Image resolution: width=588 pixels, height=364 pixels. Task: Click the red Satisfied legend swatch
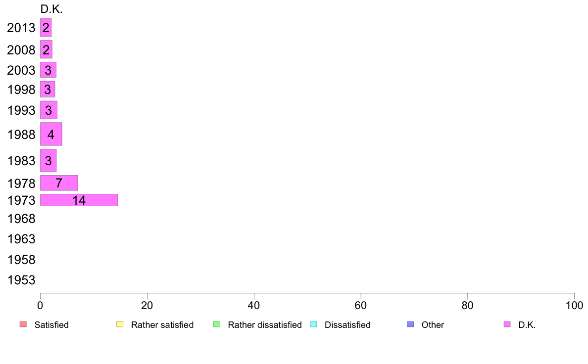click(23, 324)
